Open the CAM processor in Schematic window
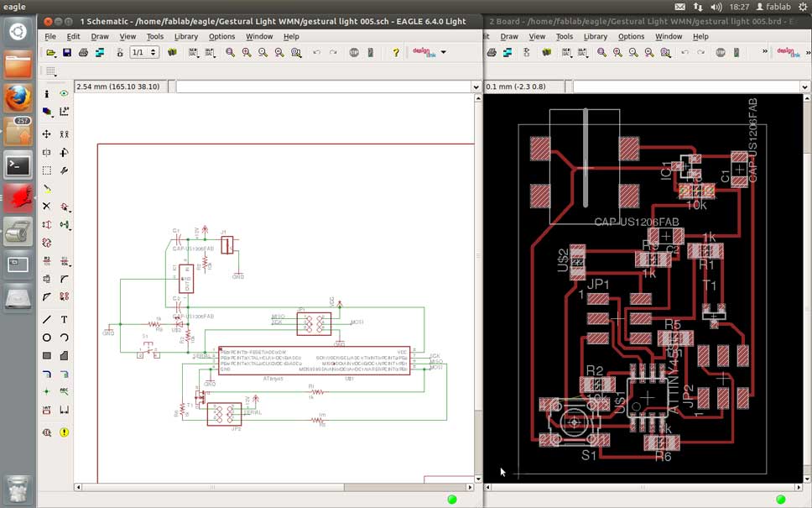This screenshot has height=508, width=812. coord(100,52)
